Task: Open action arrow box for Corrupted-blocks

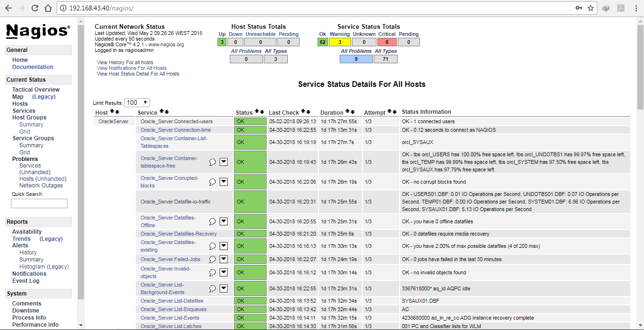Action: [x=224, y=182]
